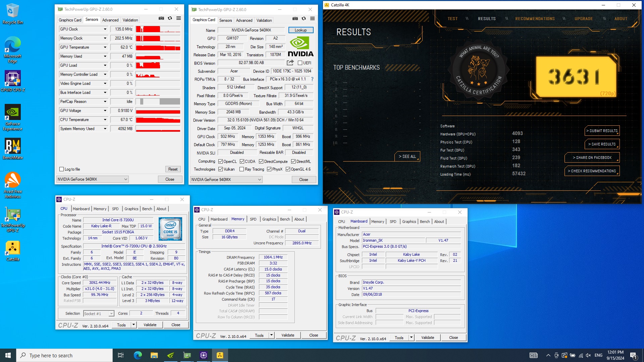This screenshot has width=644, height=362.
Task: Click SHARE ON FACEBOOK in Catzilla
Action: click(592, 158)
